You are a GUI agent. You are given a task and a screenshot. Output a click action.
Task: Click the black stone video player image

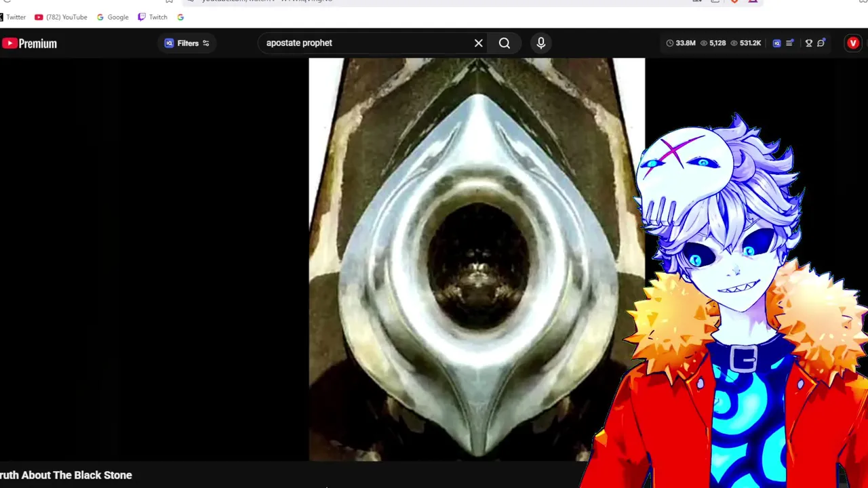pyautogui.click(x=477, y=260)
